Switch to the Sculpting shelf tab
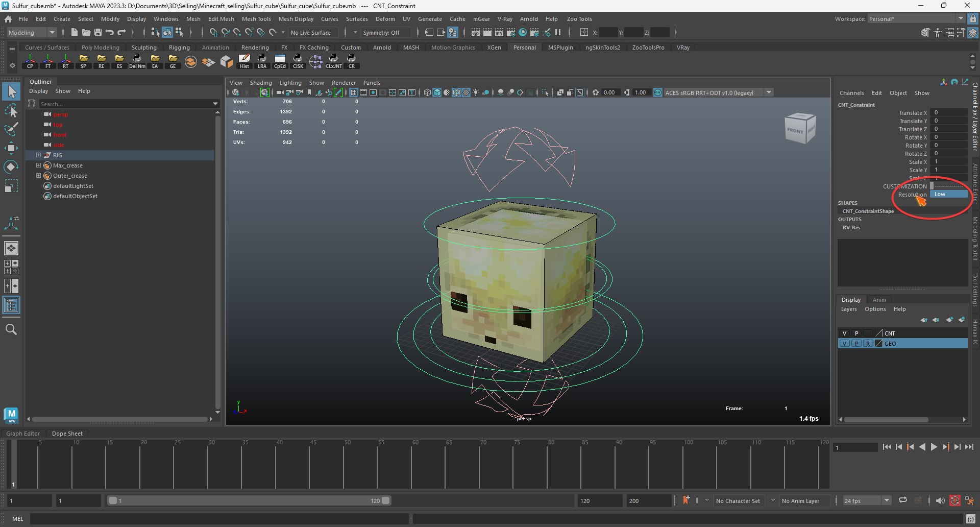980x527 pixels. click(x=144, y=47)
